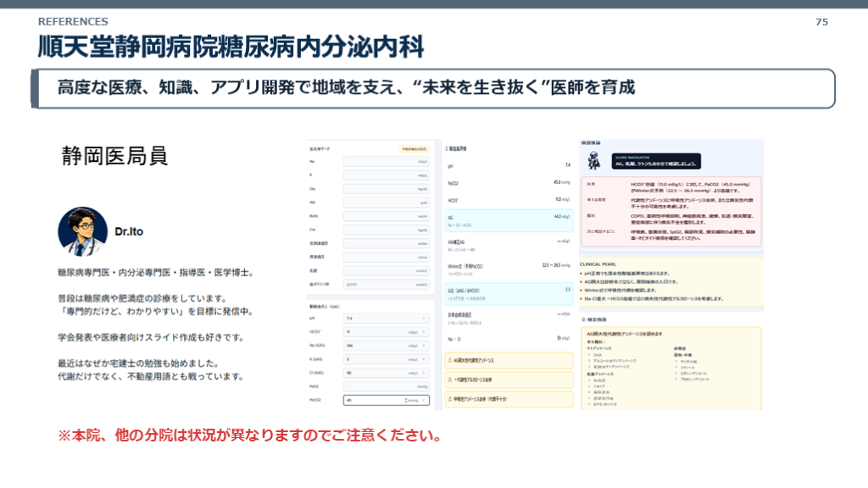This screenshot has width=868, height=488.
Task: Focus the Cre input field
Action: (387, 230)
